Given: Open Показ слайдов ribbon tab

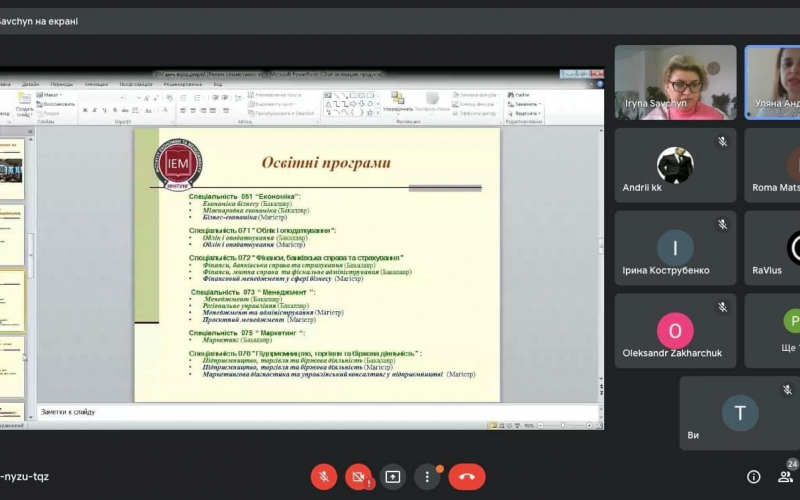Looking at the screenshot, I should 136,84.
